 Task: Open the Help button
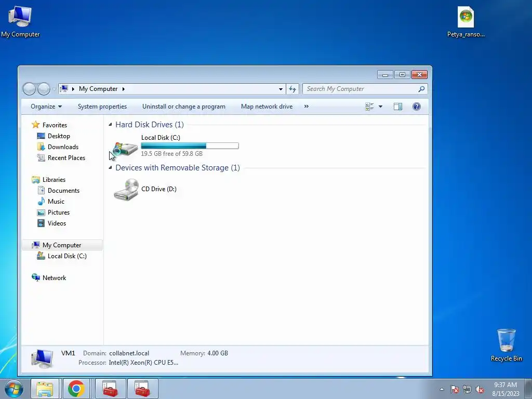pyautogui.click(x=417, y=107)
